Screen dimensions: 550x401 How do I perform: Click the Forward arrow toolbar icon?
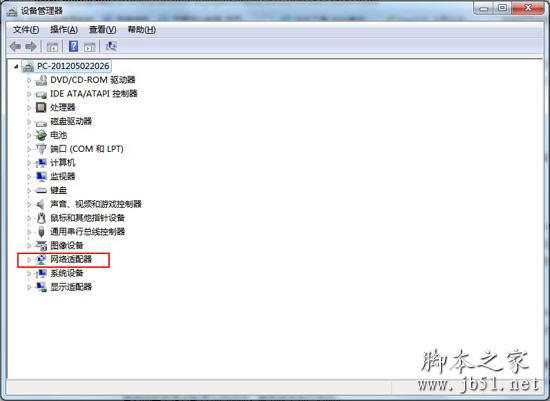click(x=31, y=46)
